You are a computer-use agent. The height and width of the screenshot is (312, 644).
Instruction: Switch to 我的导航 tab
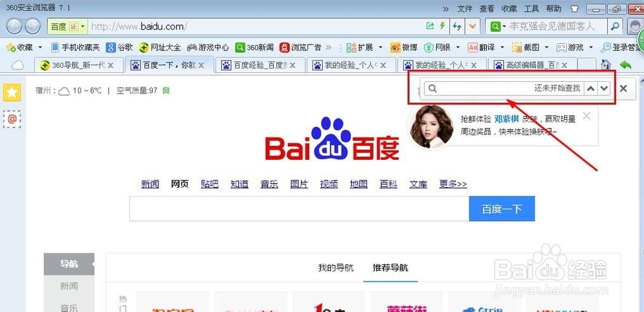336,268
